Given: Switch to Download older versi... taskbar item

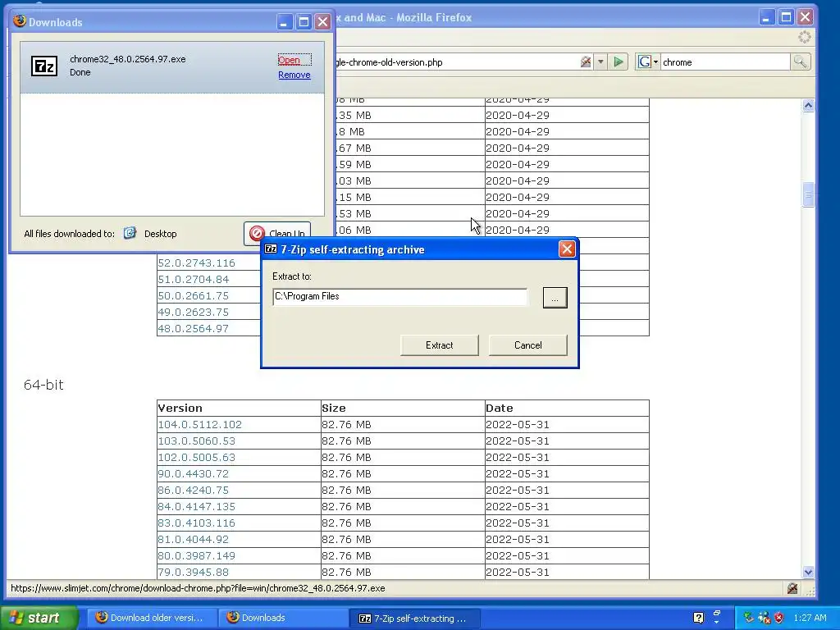Looking at the screenshot, I should tap(153, 618).
